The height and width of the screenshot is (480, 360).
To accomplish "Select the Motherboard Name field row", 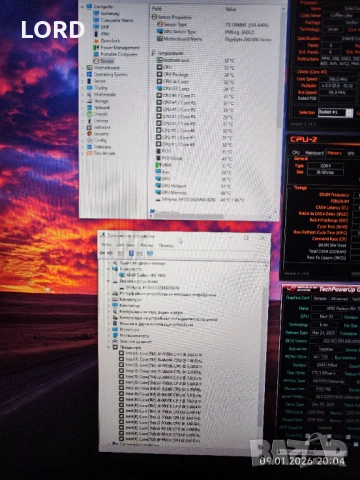I will pos(213,39).
